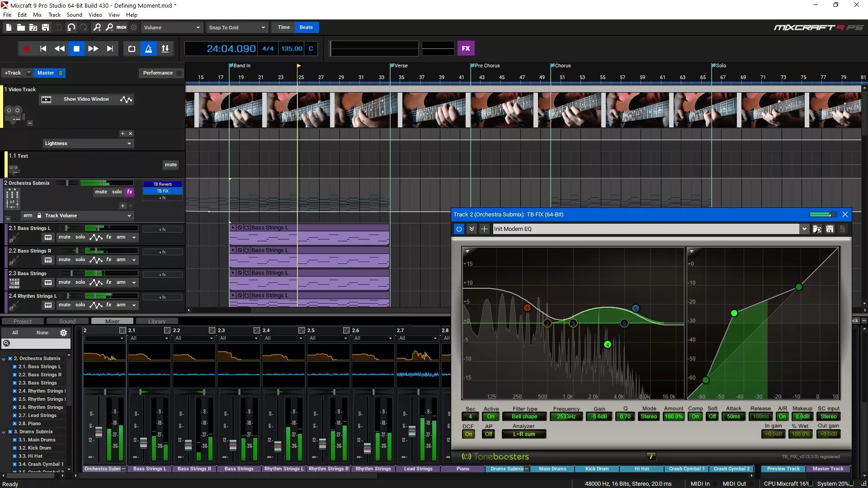This screenshot has height=488, width=868.
Task: Save the preset with TB FlX disk icon
Action: tap(830, 229)
